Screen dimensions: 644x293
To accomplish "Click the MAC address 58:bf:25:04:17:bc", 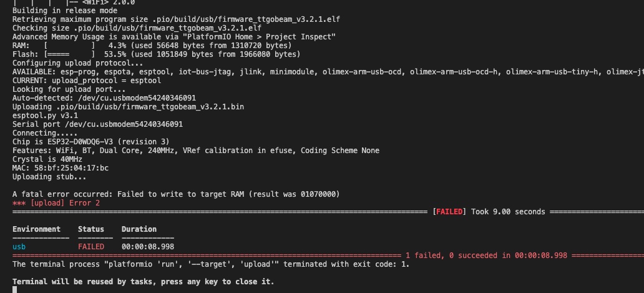I will tap(71, 168).
